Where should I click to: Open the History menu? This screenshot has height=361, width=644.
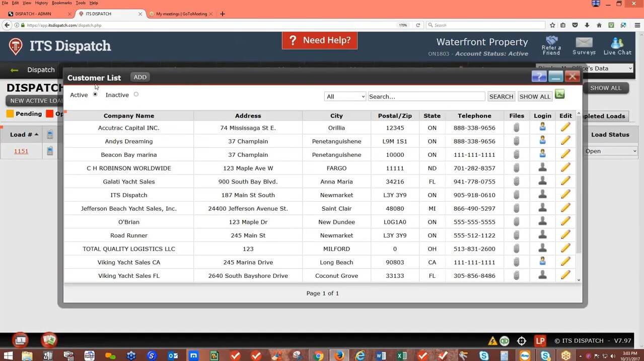(x=41, y=3)
